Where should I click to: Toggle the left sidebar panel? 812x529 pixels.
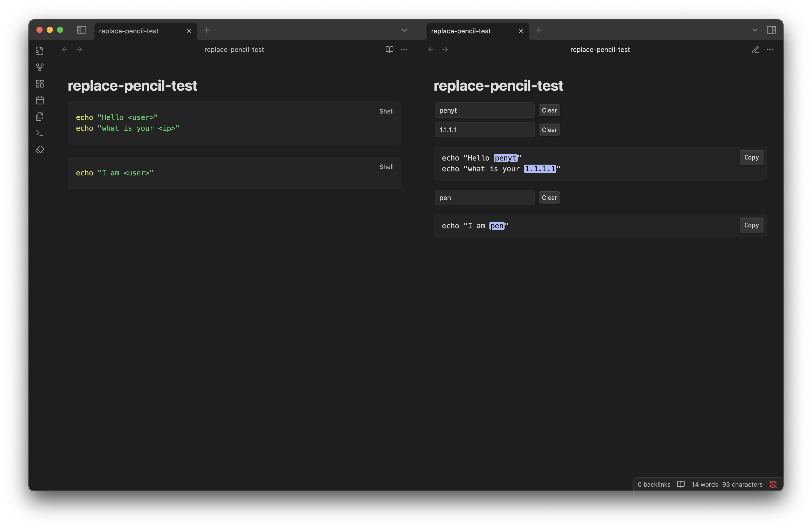(x=82, y=30)
